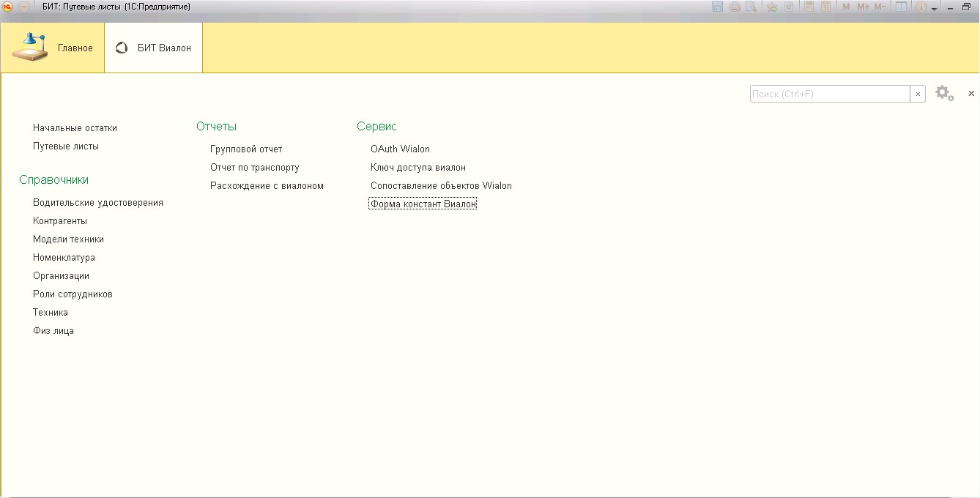Open Форма констант Виалон link
This screenshot has width=980, height=498.
(423, 204)
